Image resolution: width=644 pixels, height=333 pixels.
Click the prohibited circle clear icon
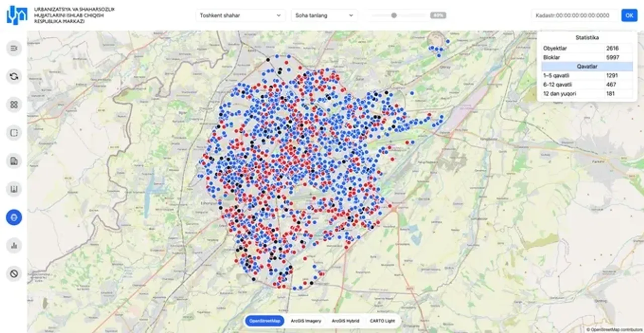tap(14, 274)
